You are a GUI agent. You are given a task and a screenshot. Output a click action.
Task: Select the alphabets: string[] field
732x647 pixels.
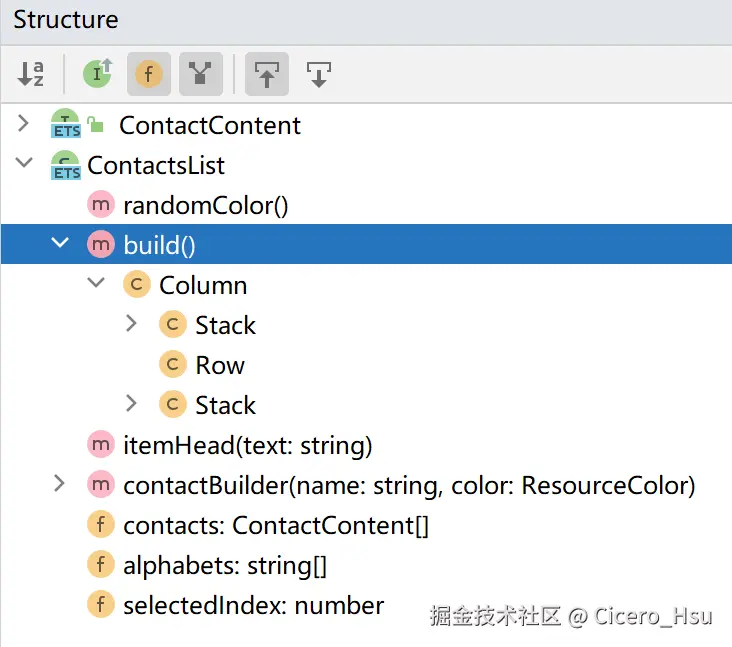(x=224, y=565)
